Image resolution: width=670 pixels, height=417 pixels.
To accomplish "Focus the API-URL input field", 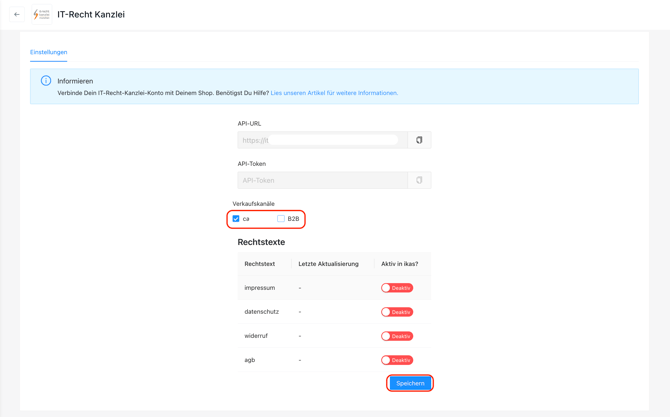I will [323, 140].
